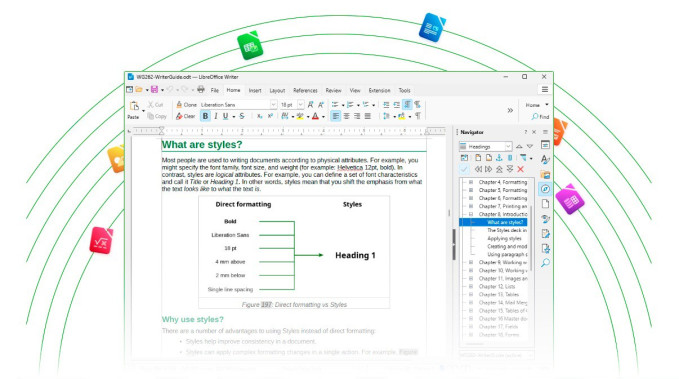
Task: Click the anchor icon in Navigator toolbar
Action: [499, 158]
